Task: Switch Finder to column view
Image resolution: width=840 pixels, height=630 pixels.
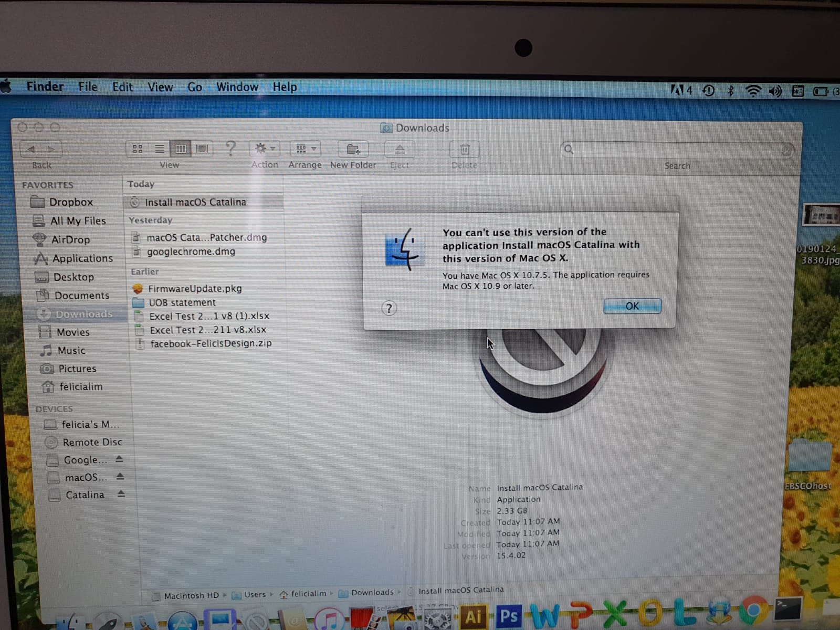Action: pyautogui.click(x=181, y=149)
